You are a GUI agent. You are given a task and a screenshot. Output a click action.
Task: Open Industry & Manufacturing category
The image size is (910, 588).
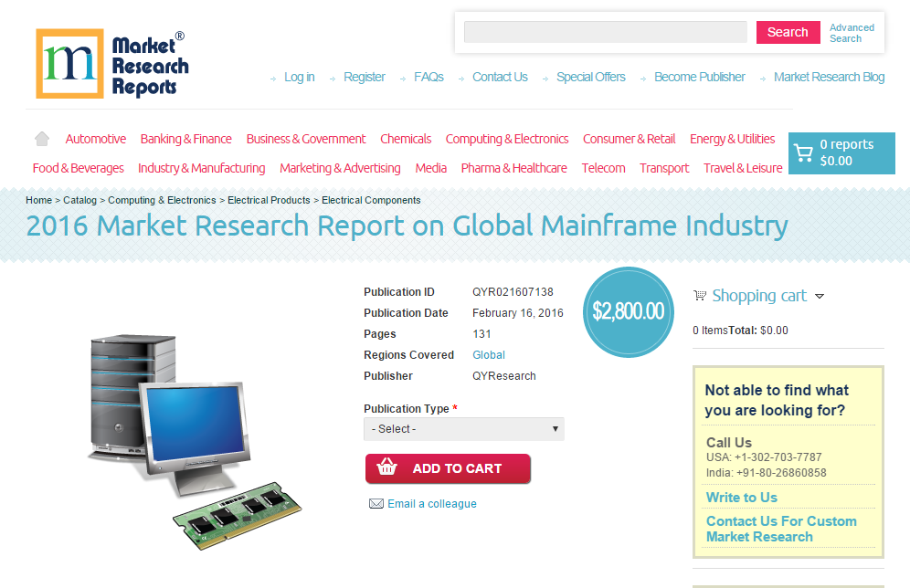(201, 168)
